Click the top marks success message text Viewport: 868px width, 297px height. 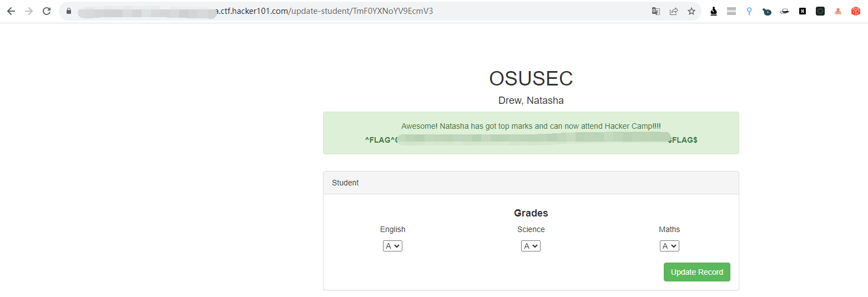coord(531,127)
